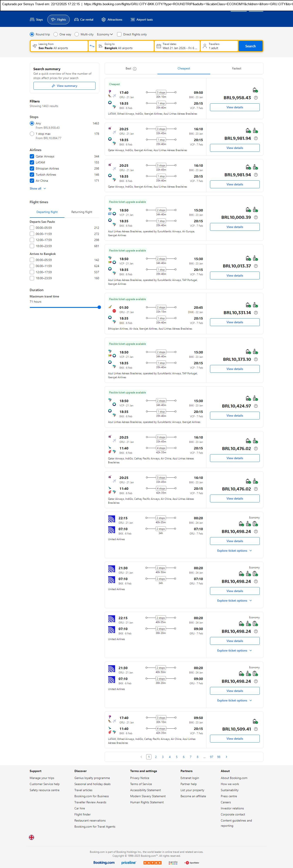Switch to Returning flight tab
Screen dimensions: 293x868
(82, 212)
